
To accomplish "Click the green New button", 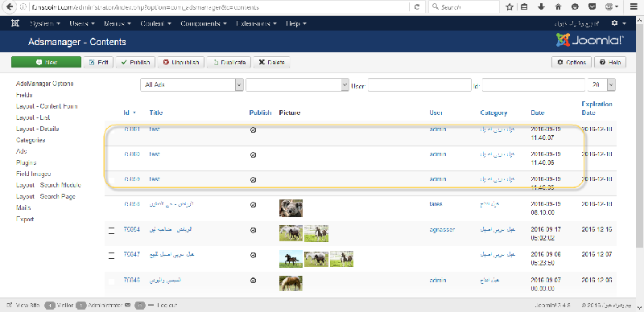I will click(x=46, y=63).
